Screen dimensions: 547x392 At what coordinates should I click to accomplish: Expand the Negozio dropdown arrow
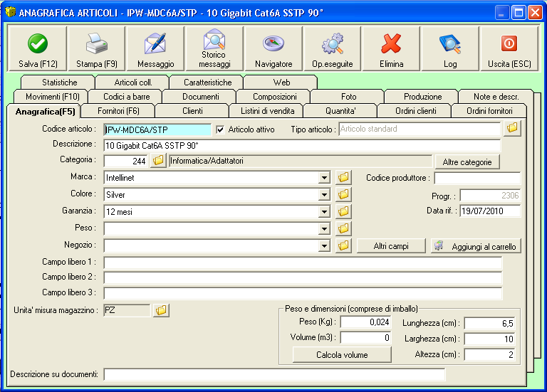tap(324, 246)
